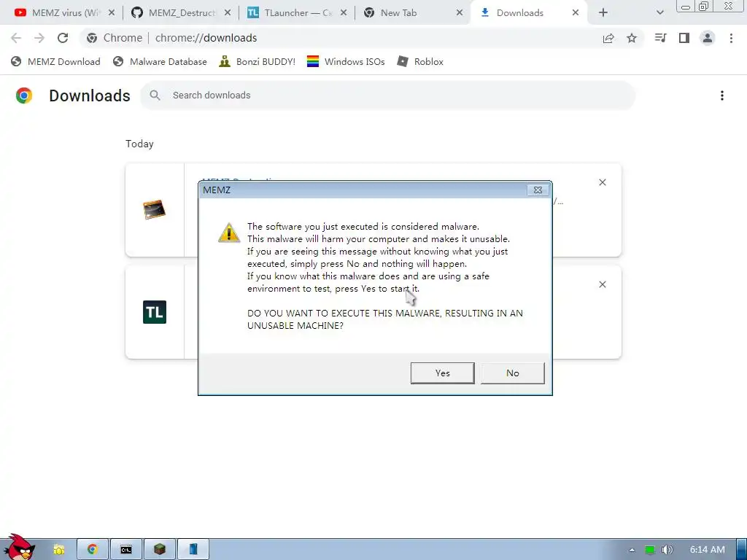Remove the TLauncher download from list
The width and height of the screenshot is (747, 560).
[x=603, y=284]
